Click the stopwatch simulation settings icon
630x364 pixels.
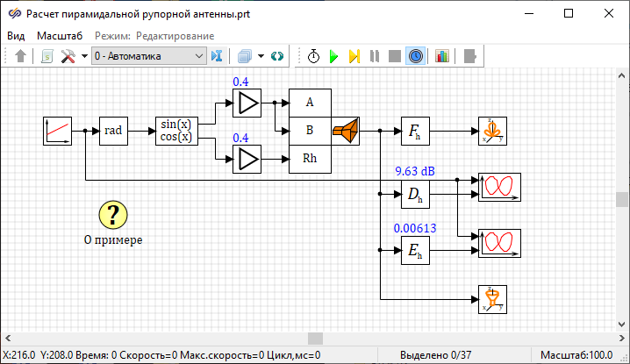[313, 56]
